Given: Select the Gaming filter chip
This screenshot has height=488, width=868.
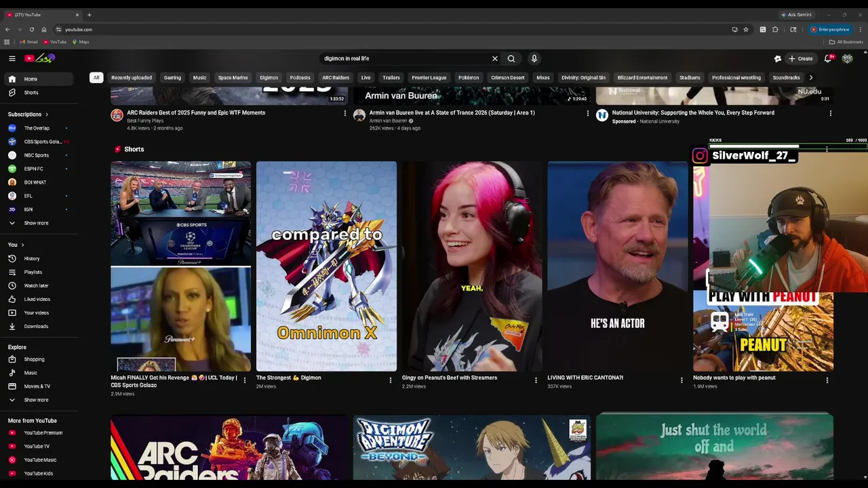Looking at the screenshot, I should tap(172, 77).
